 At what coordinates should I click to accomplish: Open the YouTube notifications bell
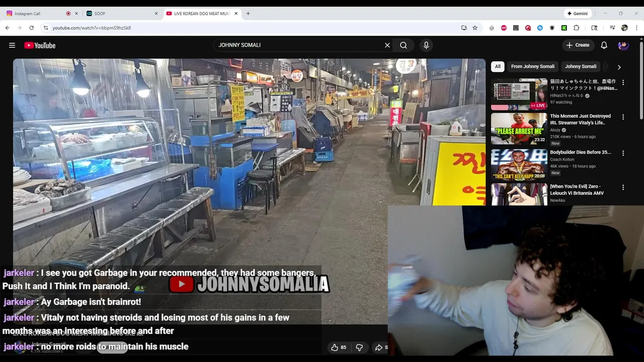[604, 45]
